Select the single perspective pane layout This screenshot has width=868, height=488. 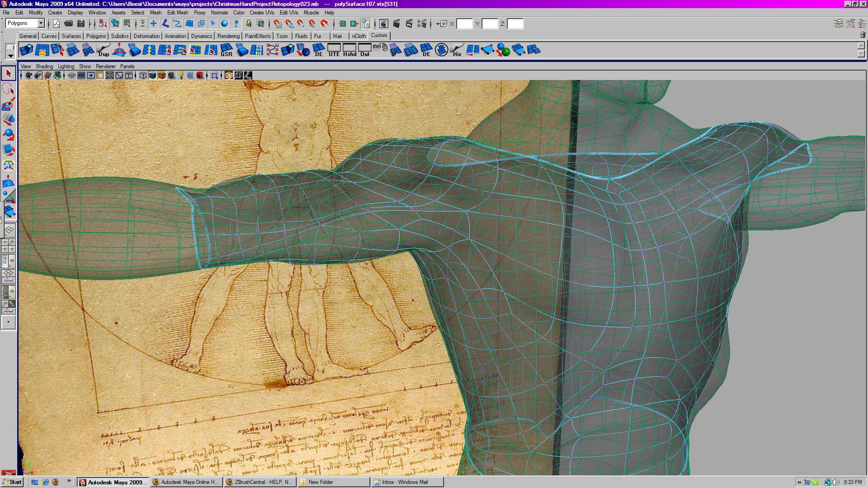pos(9,230)
